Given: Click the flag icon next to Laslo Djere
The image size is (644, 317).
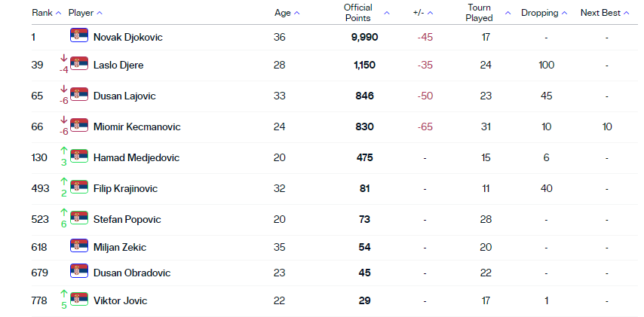Looking at the screenshot, I should coord(79,64).
